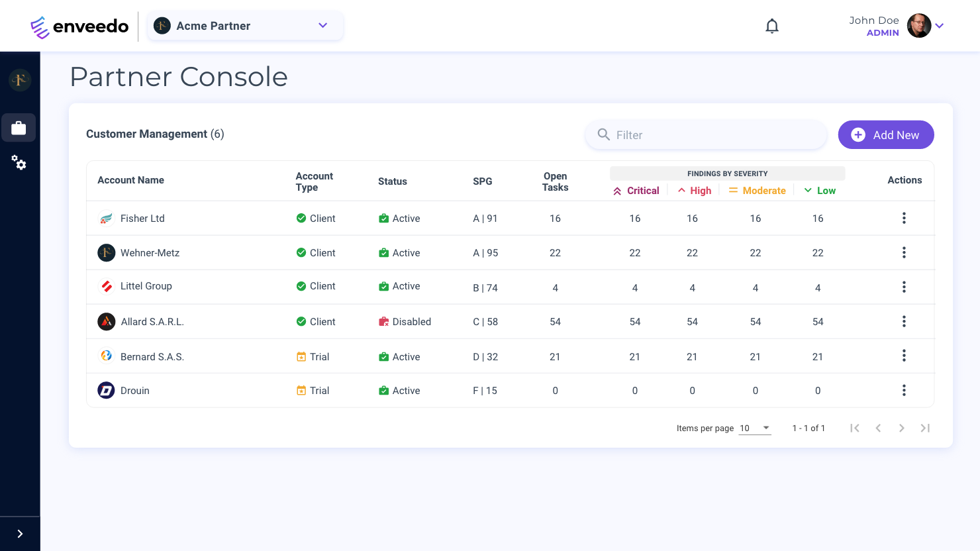The image size is (980, 551).
Task: Open the John Doe user menu
Action: 938,26
